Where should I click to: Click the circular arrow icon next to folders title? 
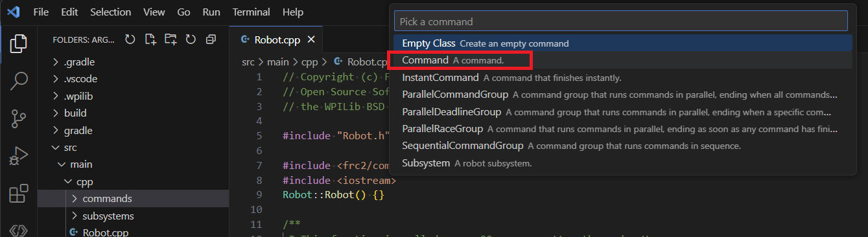pos(130,39)
